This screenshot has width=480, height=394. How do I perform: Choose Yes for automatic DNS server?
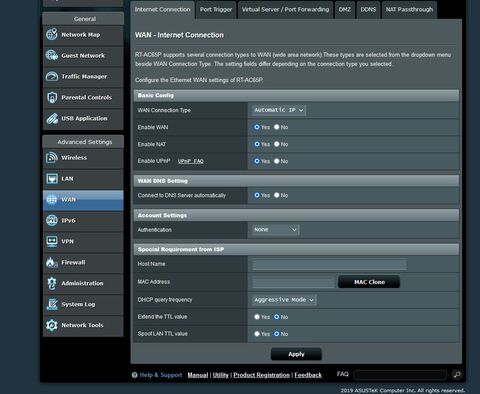pos(257,195)
